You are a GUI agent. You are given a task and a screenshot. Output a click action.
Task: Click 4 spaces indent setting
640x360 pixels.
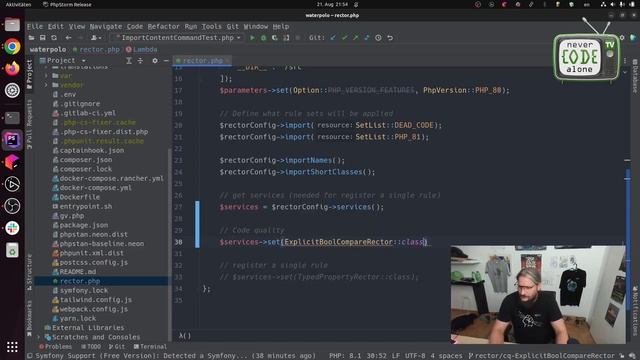pyautogui.click(x=447, y=356)
